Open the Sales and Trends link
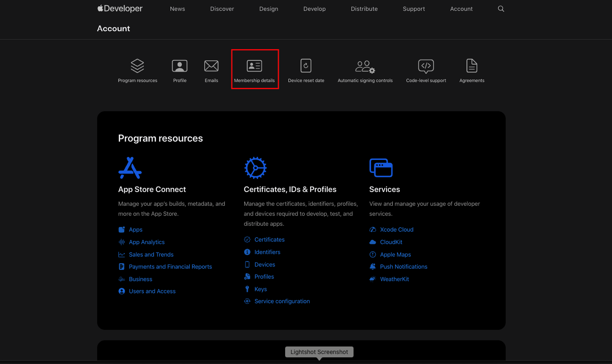 click(151, 254)
